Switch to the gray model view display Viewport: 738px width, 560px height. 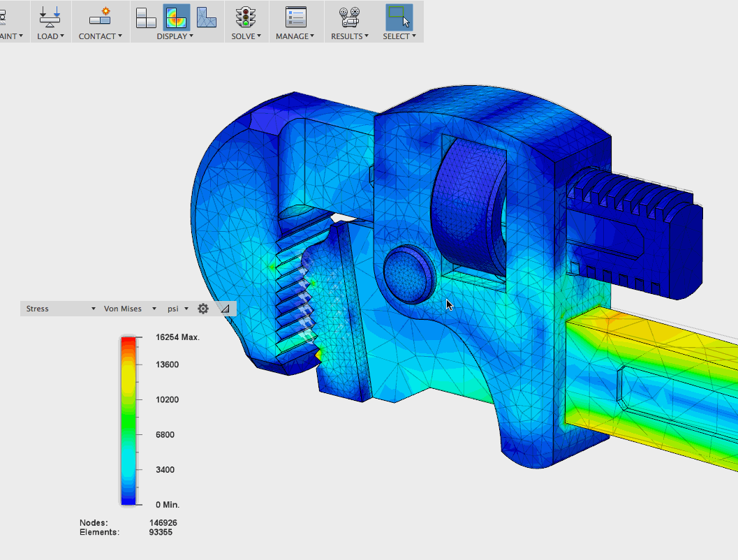tap(146, 17)
